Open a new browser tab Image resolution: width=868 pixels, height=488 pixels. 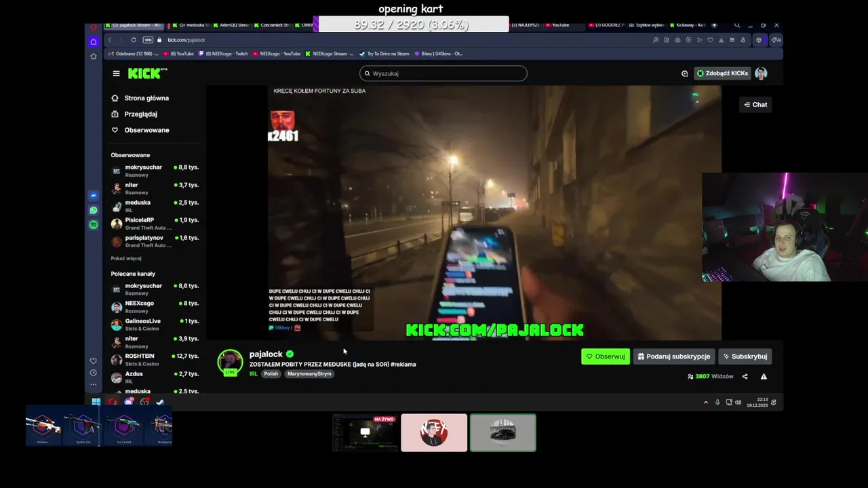point(714,25)
